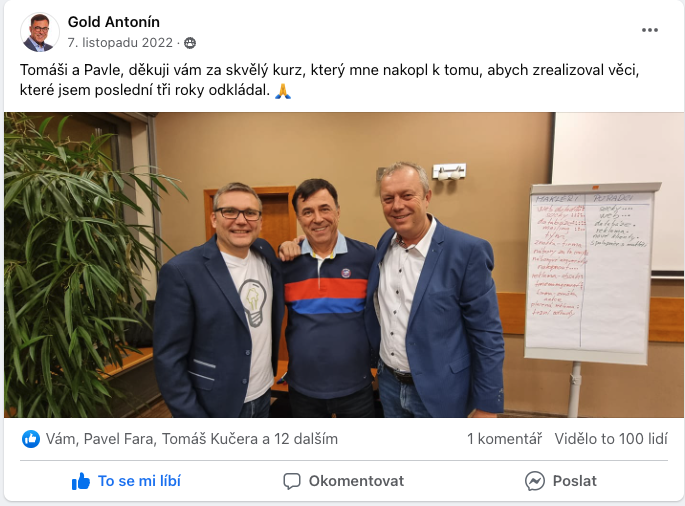Click the Poslat button
Screen dimensions: 685x506
[560, 481]
